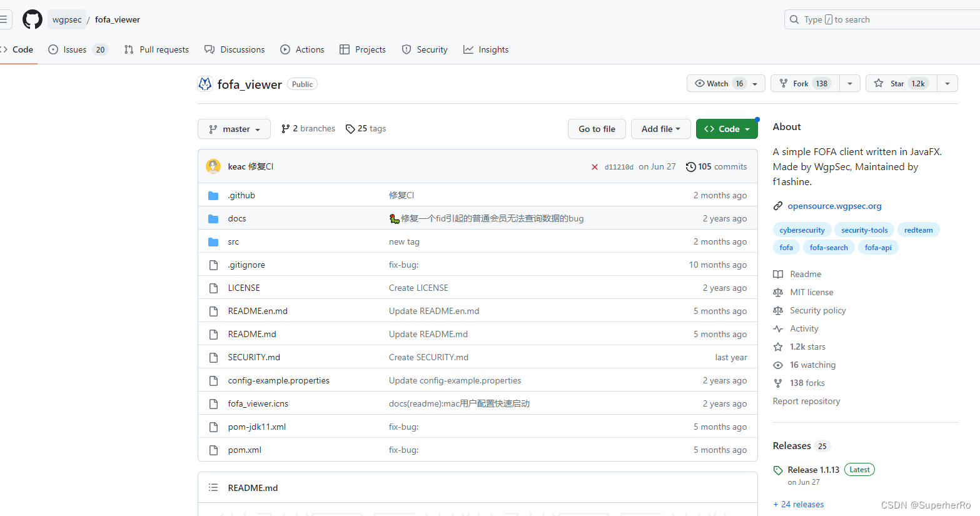Click the pom.xml file icon

point(213,450)
